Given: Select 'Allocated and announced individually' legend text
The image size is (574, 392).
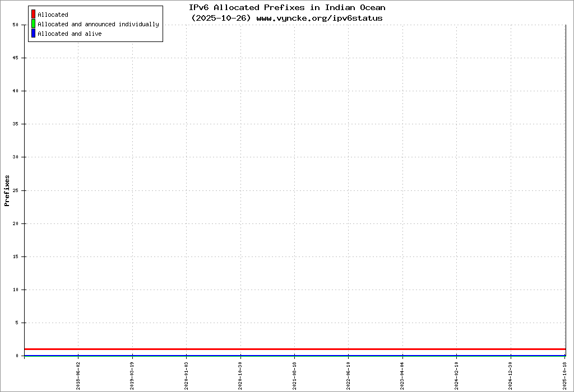Looking at the screenshot, I should [x=98, y=24].
